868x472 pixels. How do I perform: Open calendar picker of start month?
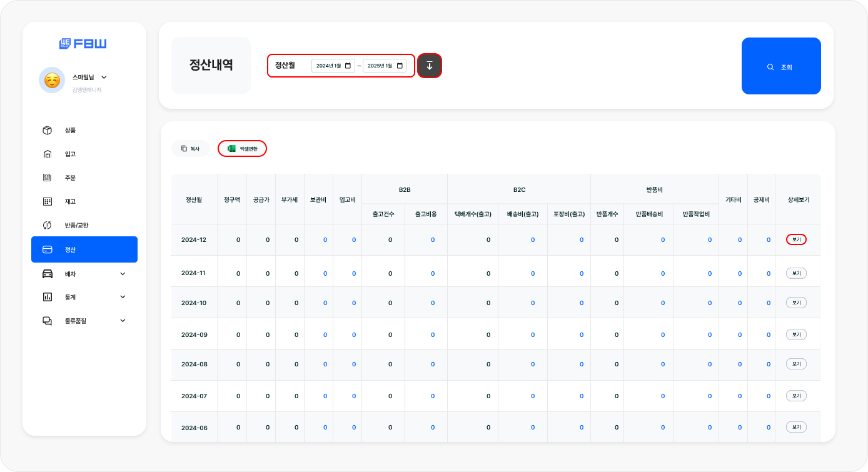point(348,66)
